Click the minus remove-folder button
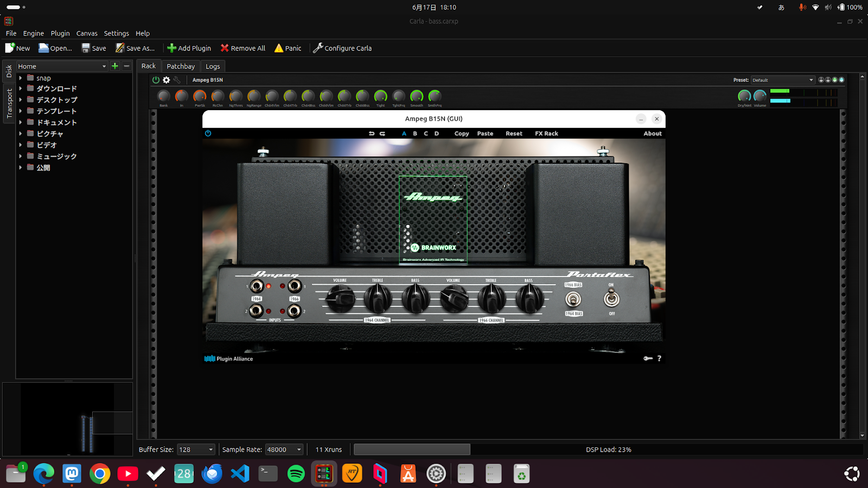The height and width of the screenshot is (488, 868). pos(126,66)
